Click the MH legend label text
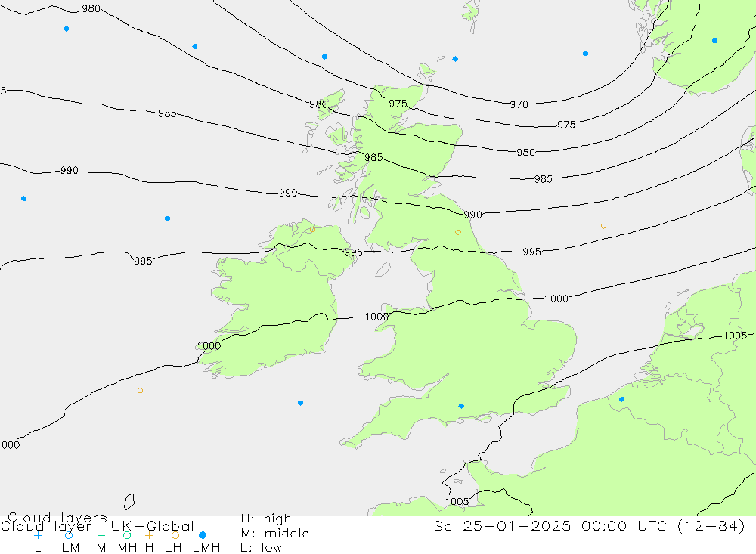 coord(127,548)
